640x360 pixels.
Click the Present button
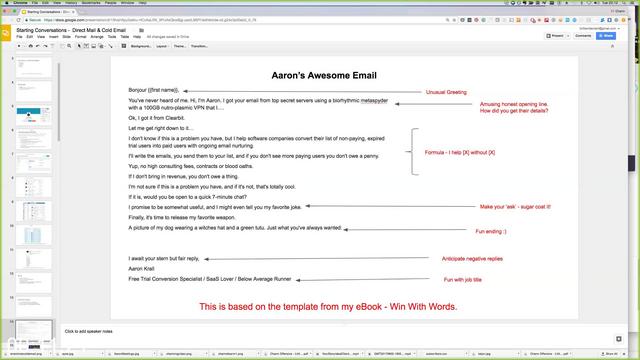(x=556, y=36)
